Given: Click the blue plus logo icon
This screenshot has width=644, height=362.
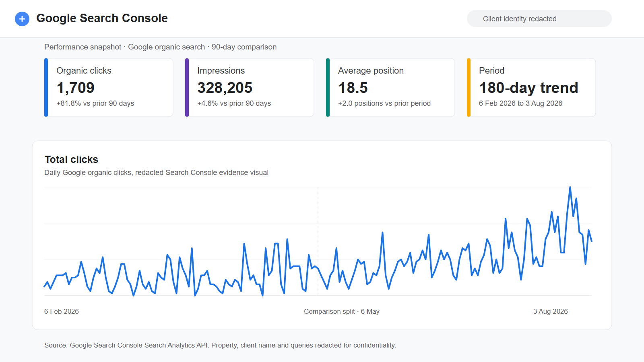Looking at the screenshot, I should tap(22, 19).
